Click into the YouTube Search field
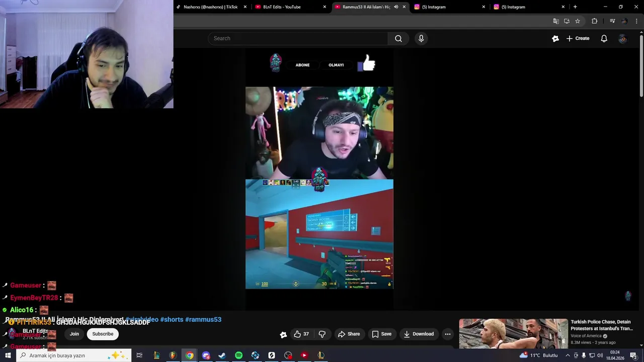The image size is (644, 362). [298, 38]
